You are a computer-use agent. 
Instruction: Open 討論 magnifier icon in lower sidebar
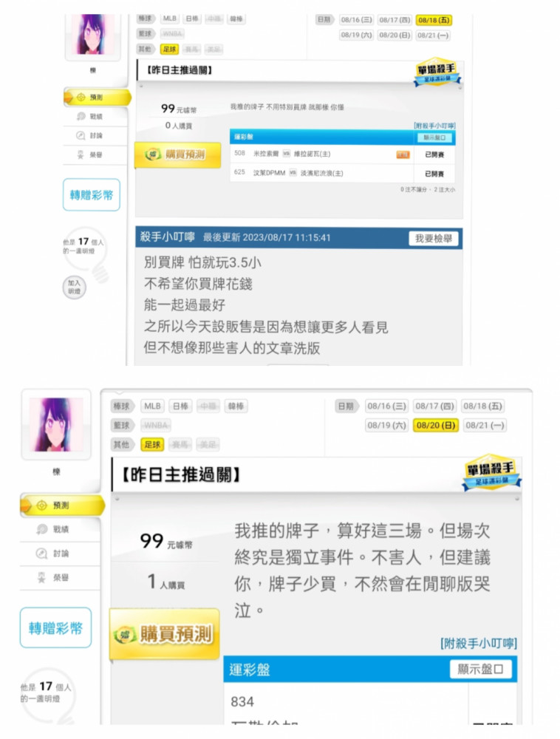pos(41,554)
